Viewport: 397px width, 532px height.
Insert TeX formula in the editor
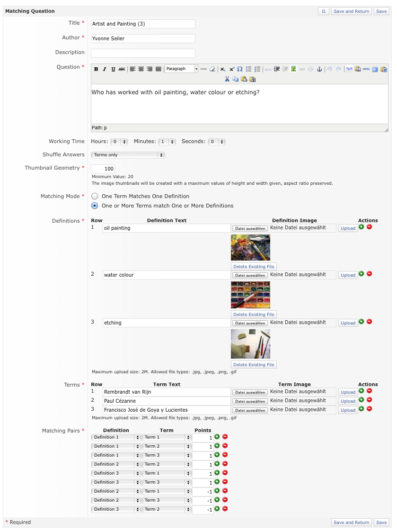click(x=349, y=69)
